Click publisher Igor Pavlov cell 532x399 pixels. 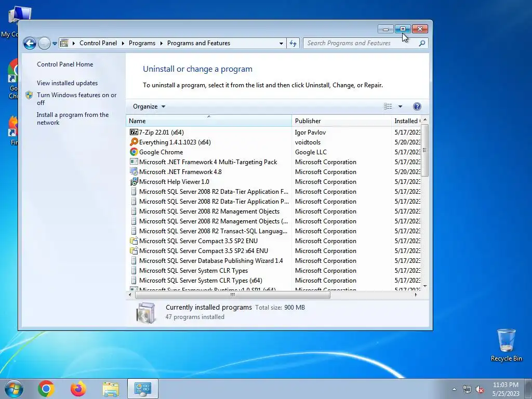(310, 132)
